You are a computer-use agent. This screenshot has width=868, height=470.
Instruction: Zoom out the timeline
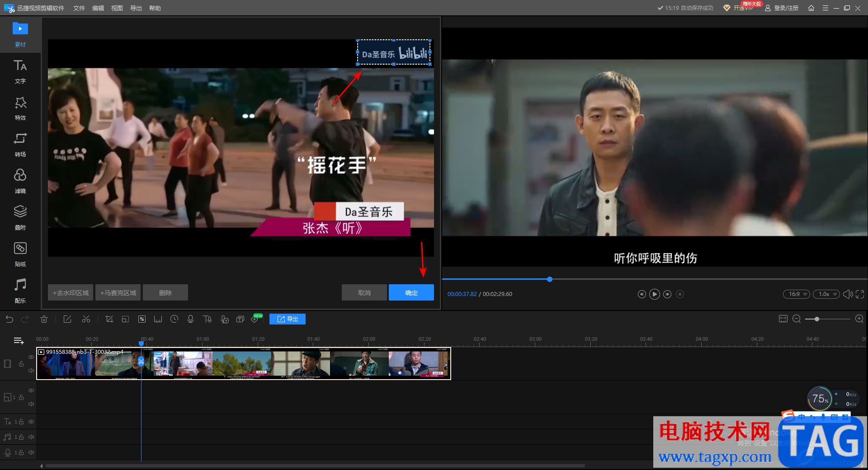click(797, 319)
